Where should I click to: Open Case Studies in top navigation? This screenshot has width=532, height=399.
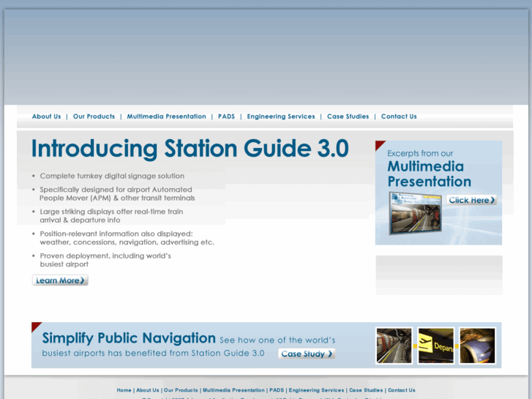click(x=348, y=116)
